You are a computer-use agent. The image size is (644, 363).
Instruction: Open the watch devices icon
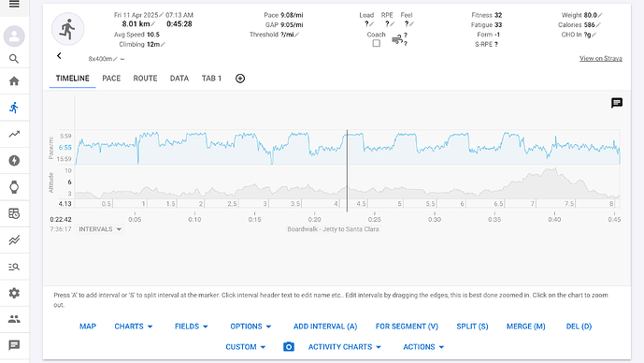tap(14, 187)
